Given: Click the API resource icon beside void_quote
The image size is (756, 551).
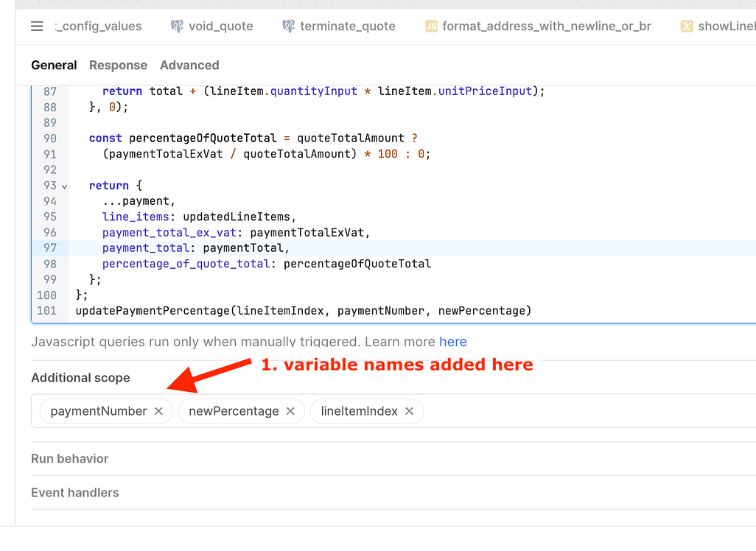Looking at the screenshot, I should [177, 26].
